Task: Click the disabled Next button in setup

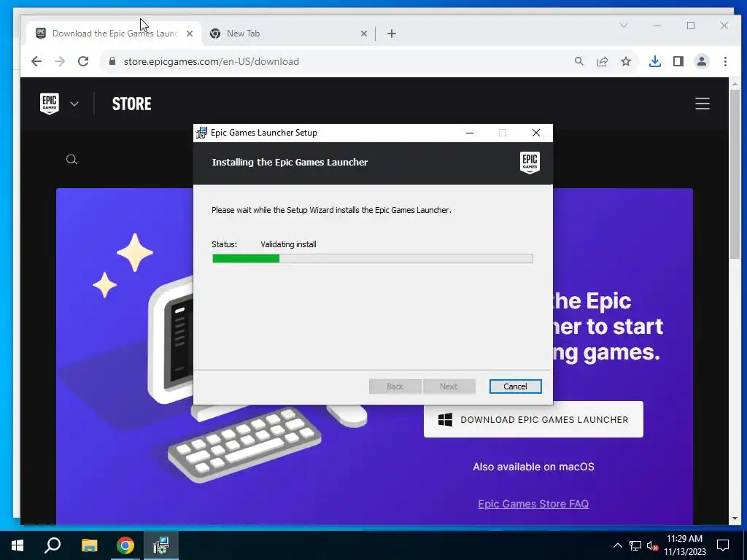Action: (449, 386)
